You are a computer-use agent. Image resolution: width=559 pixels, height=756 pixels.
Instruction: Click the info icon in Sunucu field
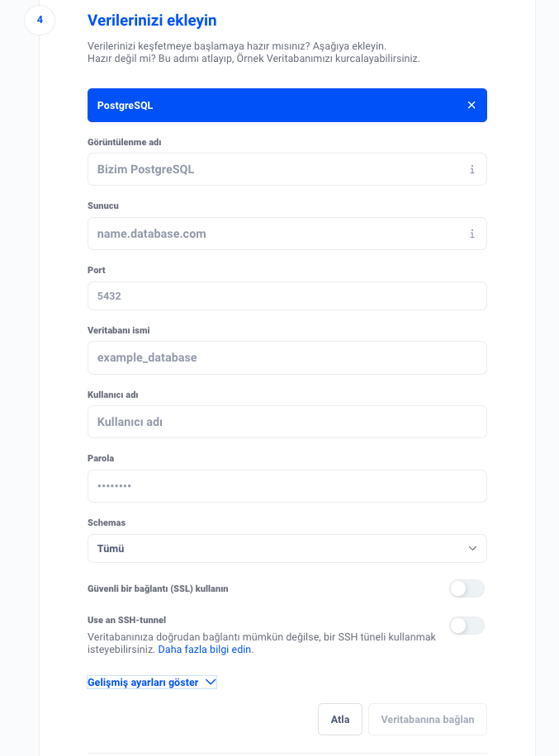point(472,234)
